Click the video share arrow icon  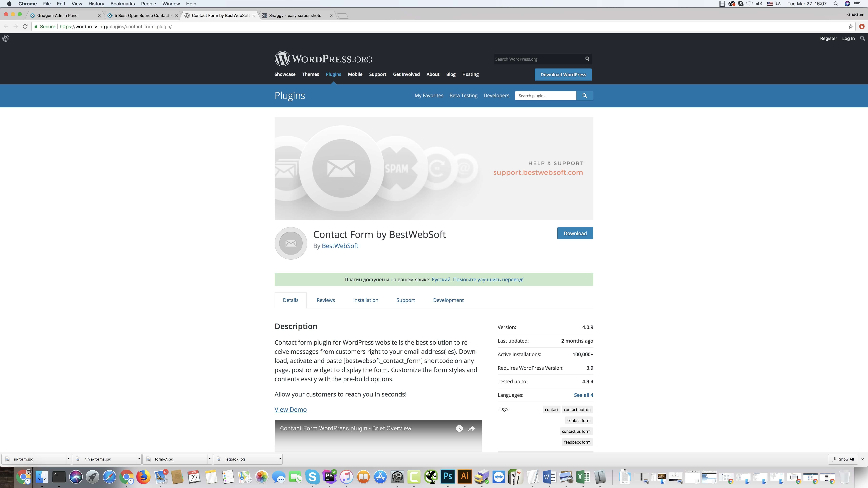[x=472, y=428]
